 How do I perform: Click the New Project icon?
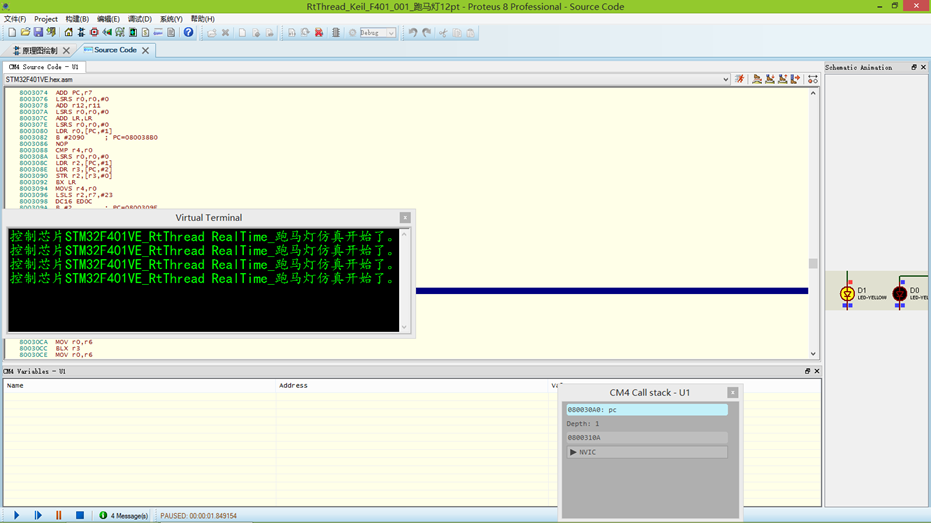12,33
